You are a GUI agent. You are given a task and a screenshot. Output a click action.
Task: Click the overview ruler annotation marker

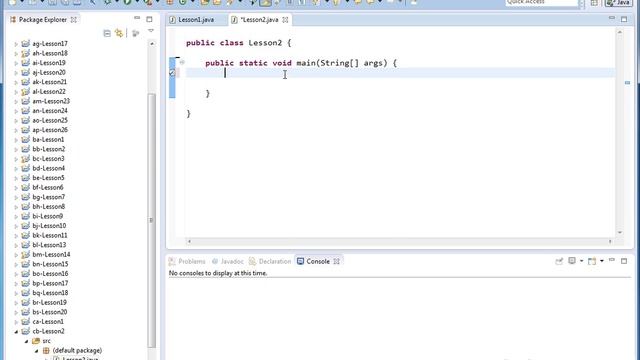point(627,82)
